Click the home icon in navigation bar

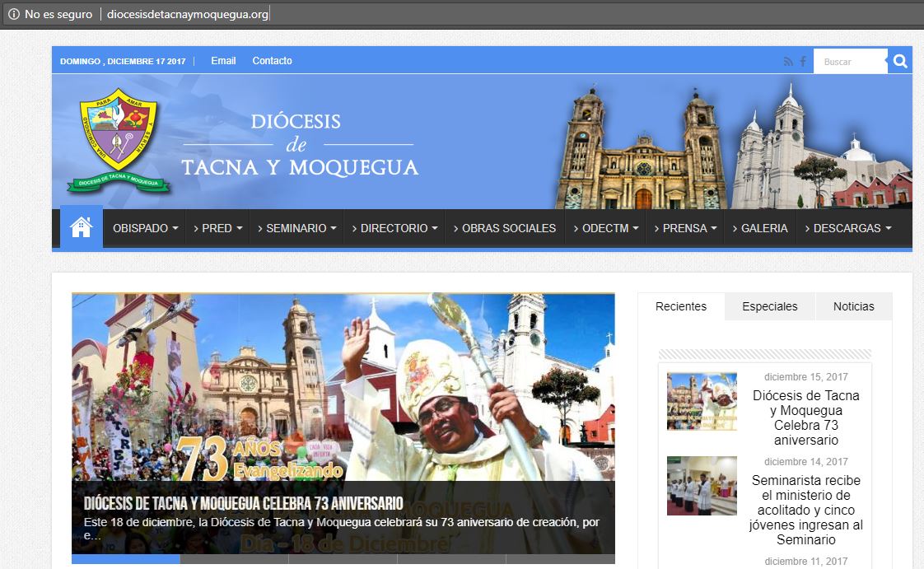point(82,226)
